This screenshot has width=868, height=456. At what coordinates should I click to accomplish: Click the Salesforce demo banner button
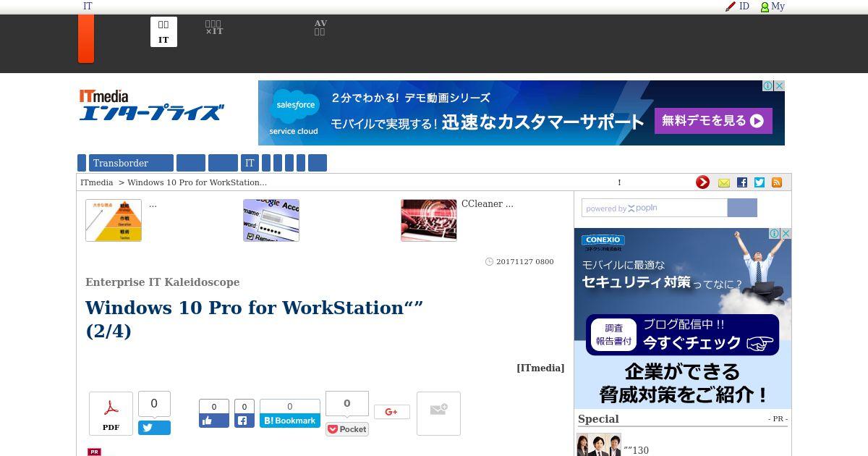[713, 121]
